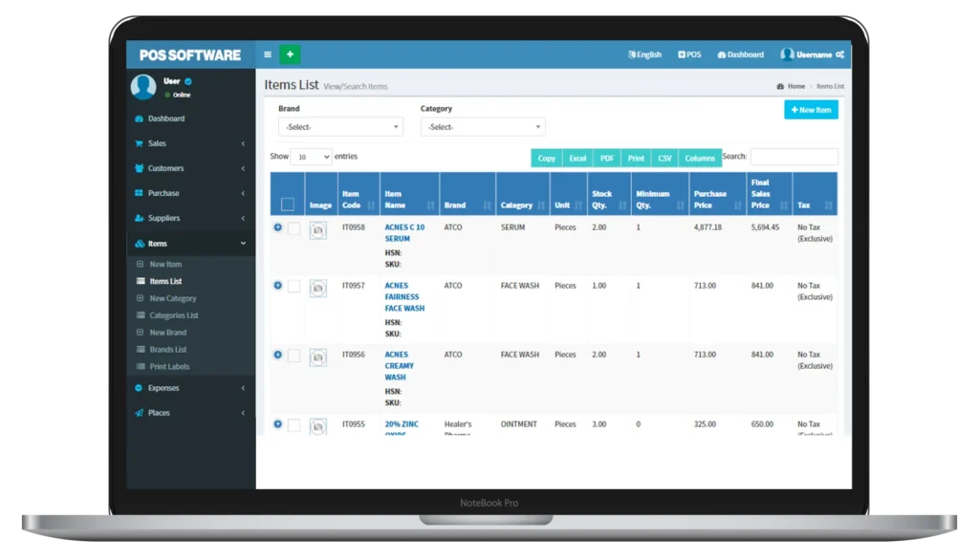Click the New Item button

(x=811, y=110)
